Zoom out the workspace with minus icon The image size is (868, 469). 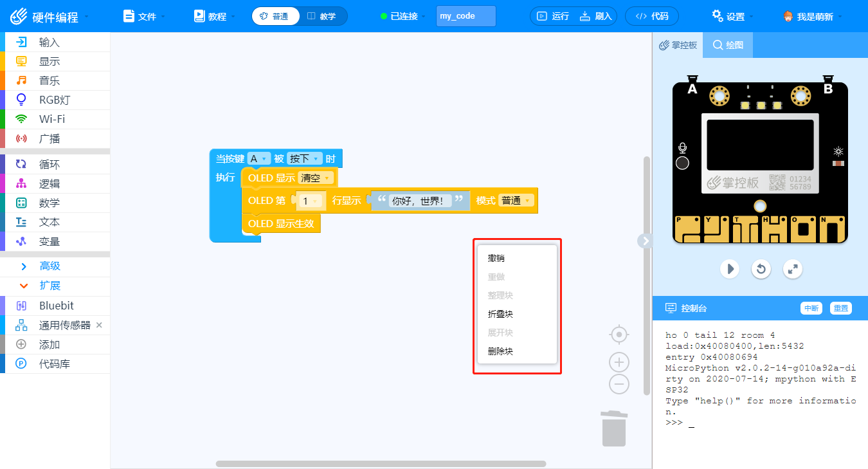[x=619, y=384]
